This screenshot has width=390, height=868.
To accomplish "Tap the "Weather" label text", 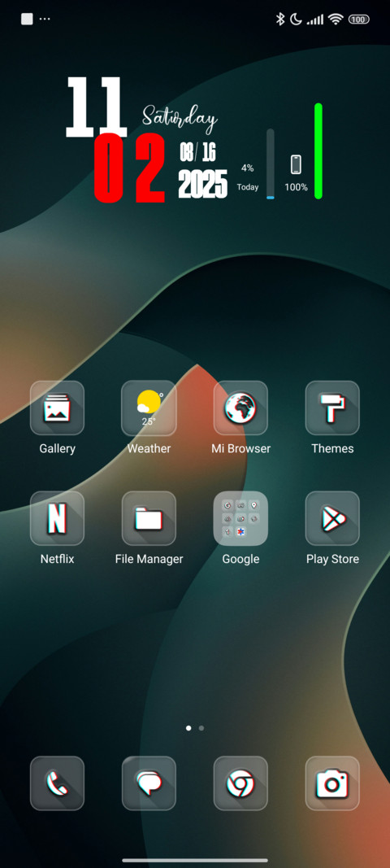I will [x=149, y=448].
